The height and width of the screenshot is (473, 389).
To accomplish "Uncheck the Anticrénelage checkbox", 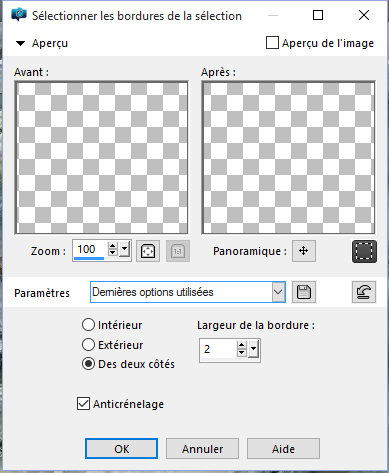I will (83, 404).
